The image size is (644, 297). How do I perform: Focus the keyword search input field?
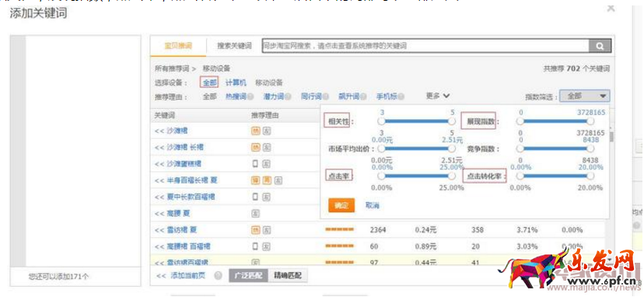(x=425, y=46)
